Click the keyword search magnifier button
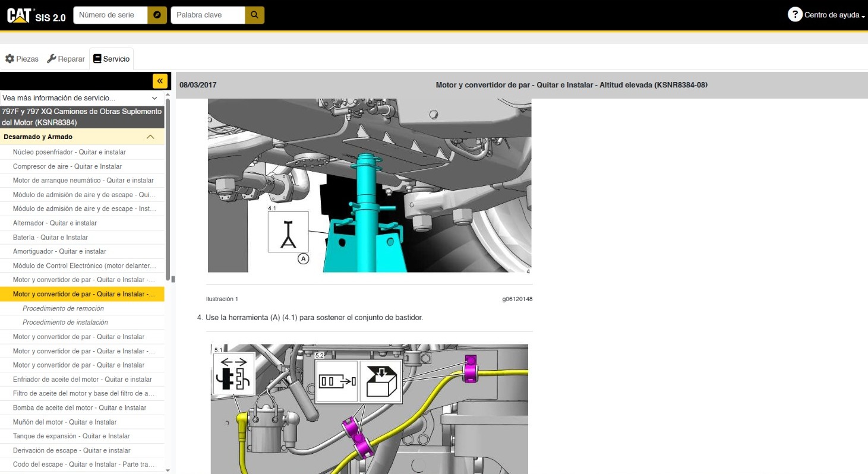The image size is (868, 474). (x=254, y=15)
